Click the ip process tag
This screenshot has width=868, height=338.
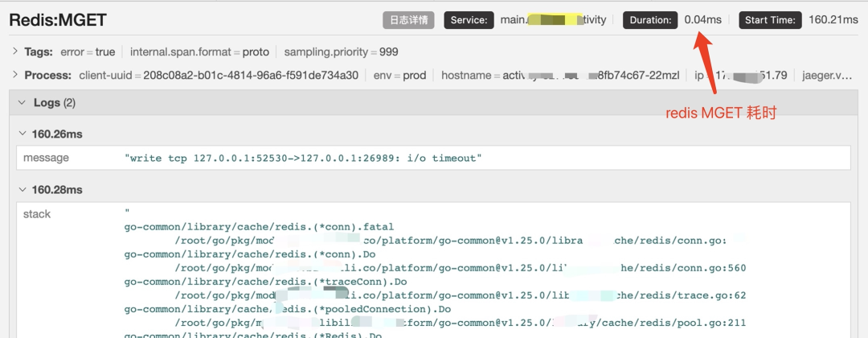[741, 76]
